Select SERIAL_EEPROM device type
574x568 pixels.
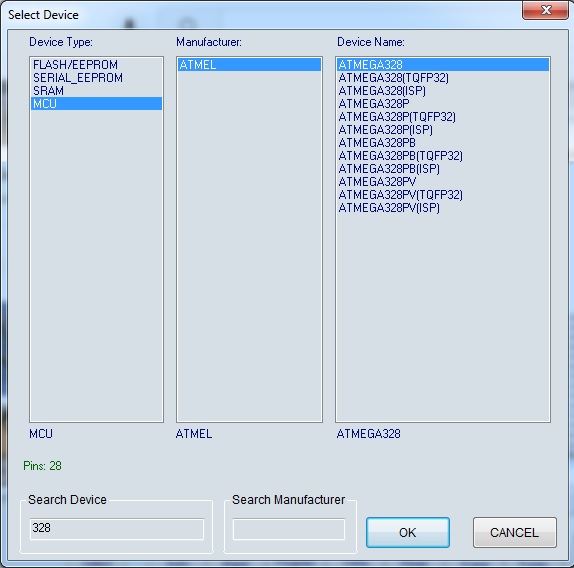[x=96, y=78]
